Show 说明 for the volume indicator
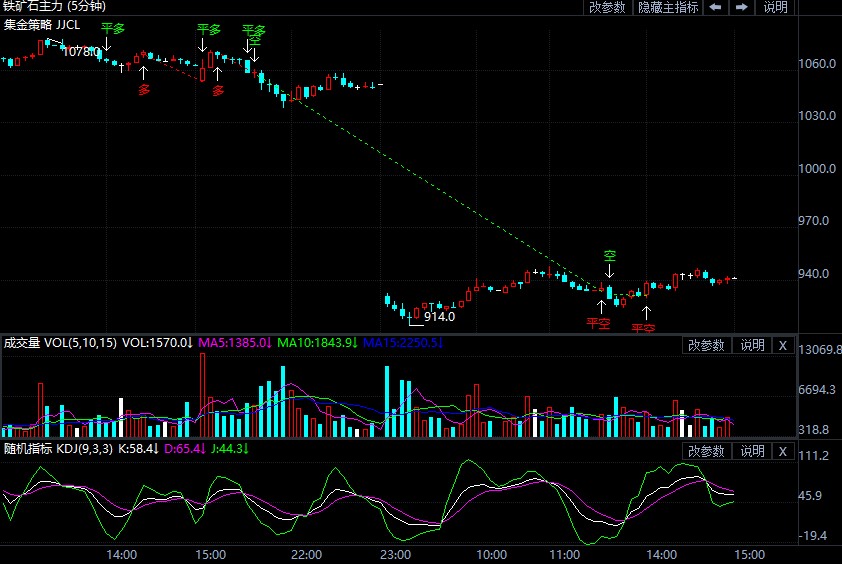 751,345
